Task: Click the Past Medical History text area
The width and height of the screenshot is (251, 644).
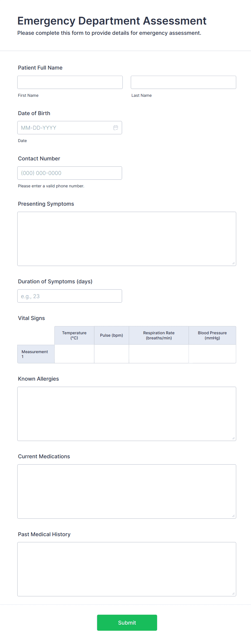Action: (x=127, y=569)
